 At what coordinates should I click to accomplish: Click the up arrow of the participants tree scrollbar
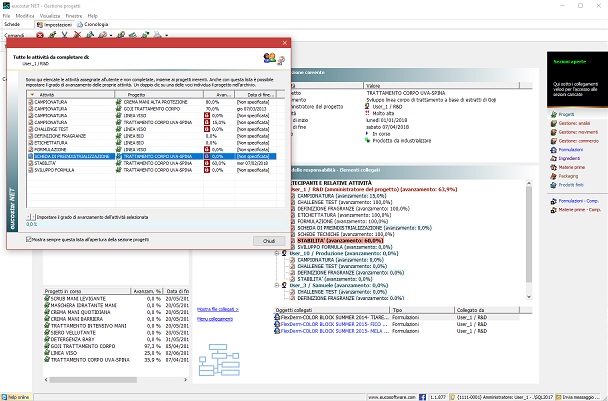[x=529, y=183]
